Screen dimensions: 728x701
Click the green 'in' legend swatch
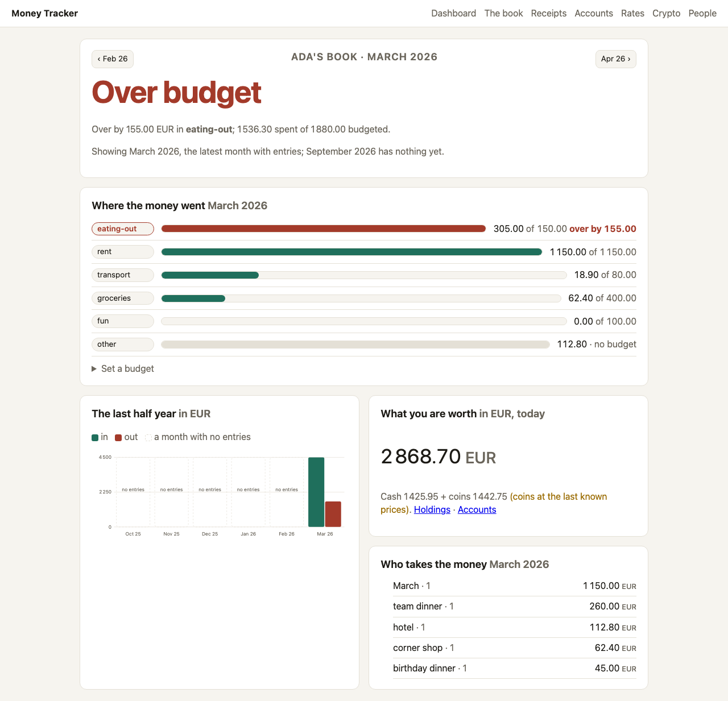tap(95, 438)
